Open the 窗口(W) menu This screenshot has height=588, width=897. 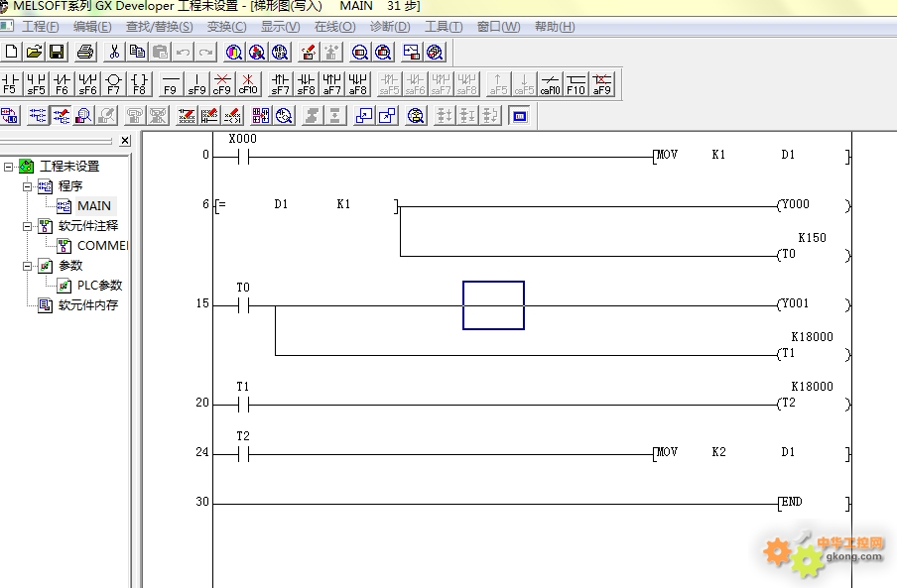click(498, 27)
